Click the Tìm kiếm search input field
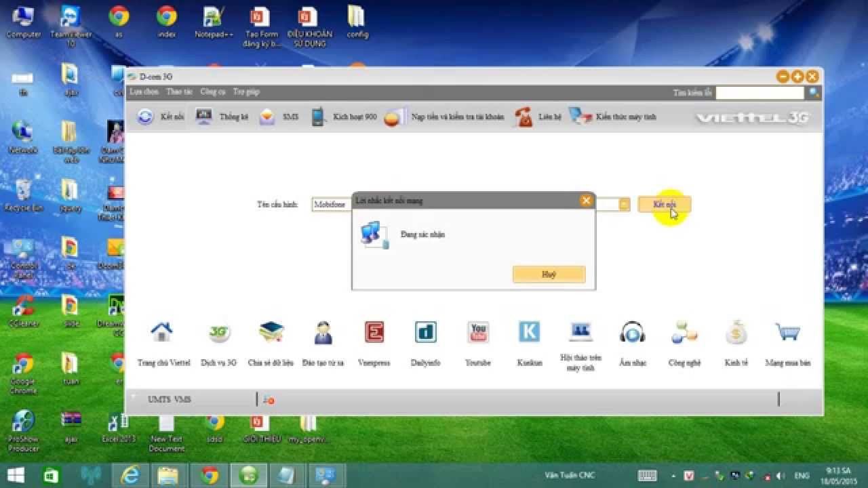 tap(760, 93)
